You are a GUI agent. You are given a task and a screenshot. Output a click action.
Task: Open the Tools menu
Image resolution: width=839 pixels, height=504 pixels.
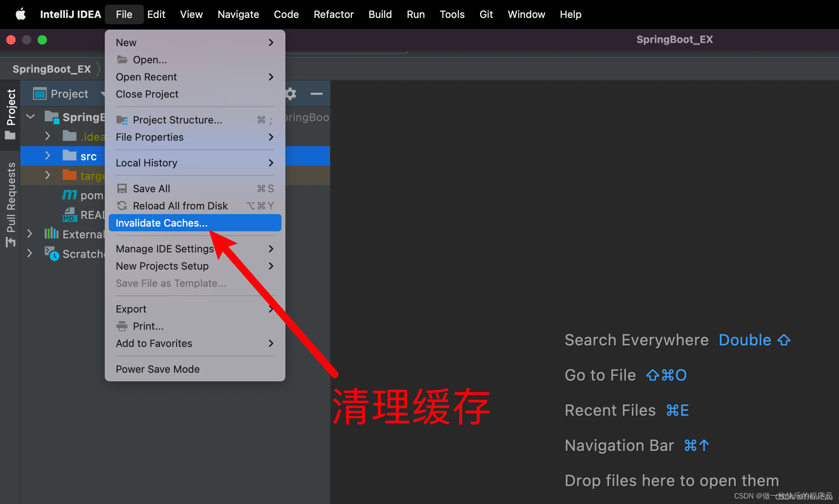pyautogui.click(x=452, y=14)
